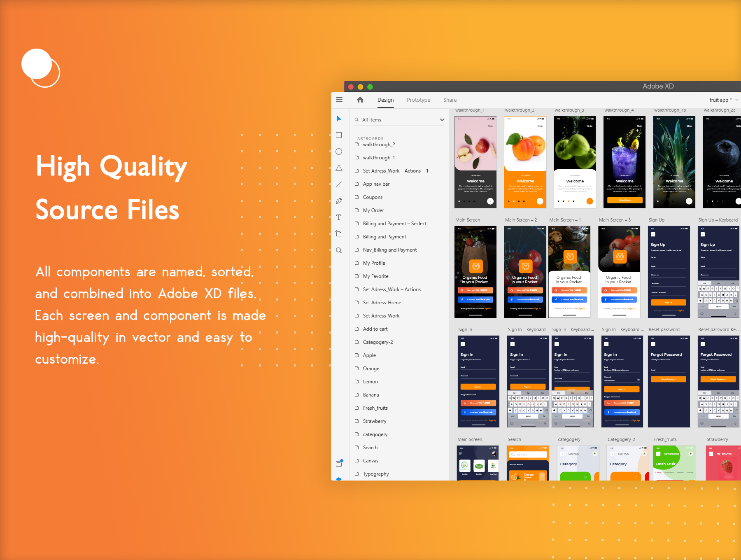Open the hamburger main menu

(x=339, y=100)
